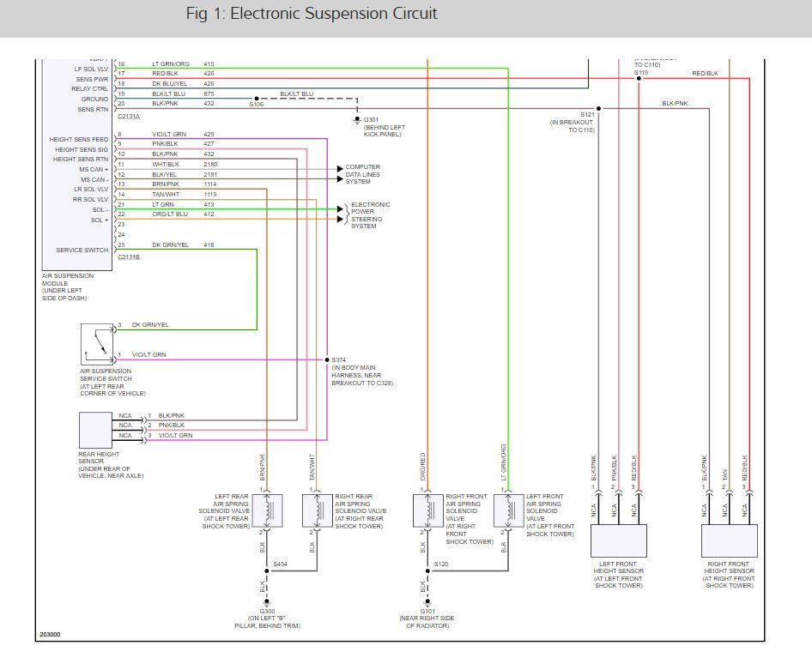Click the G101 ground symbol
812x670 pixels.
pos(427,602)
